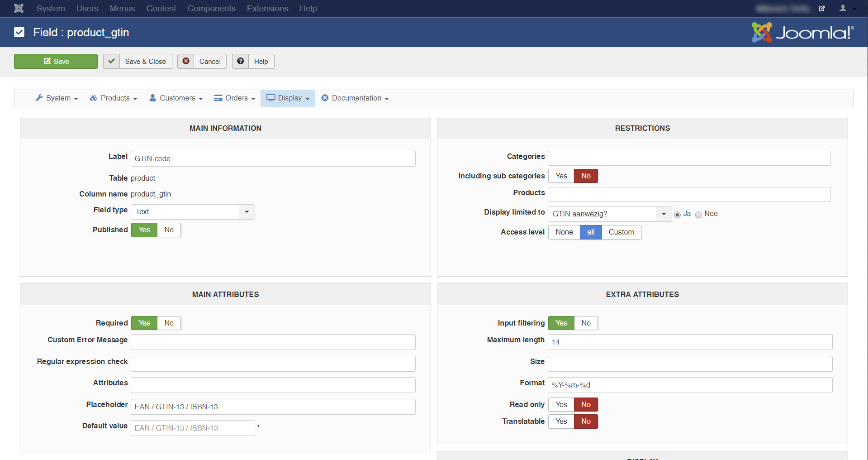Open the user account menu icon
This screenshot has height=460, width=868.
[843, 8]
